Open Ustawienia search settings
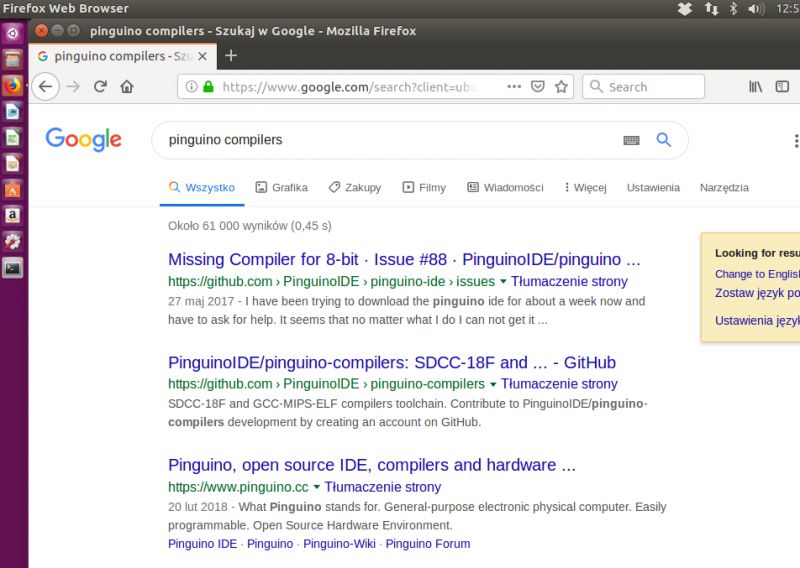The width and height of the screenshot is (800, 568). tap(653, 188)
